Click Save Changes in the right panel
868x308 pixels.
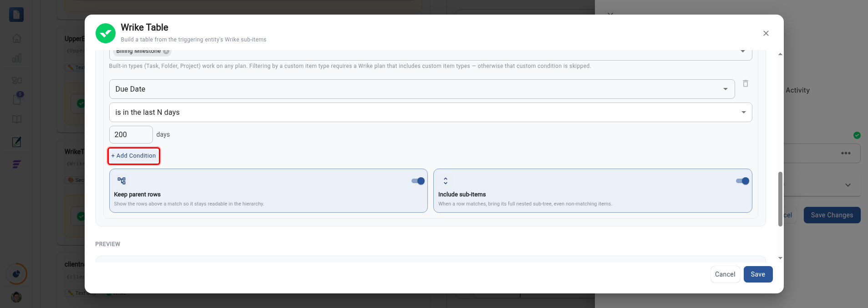[x=832, y=215]
